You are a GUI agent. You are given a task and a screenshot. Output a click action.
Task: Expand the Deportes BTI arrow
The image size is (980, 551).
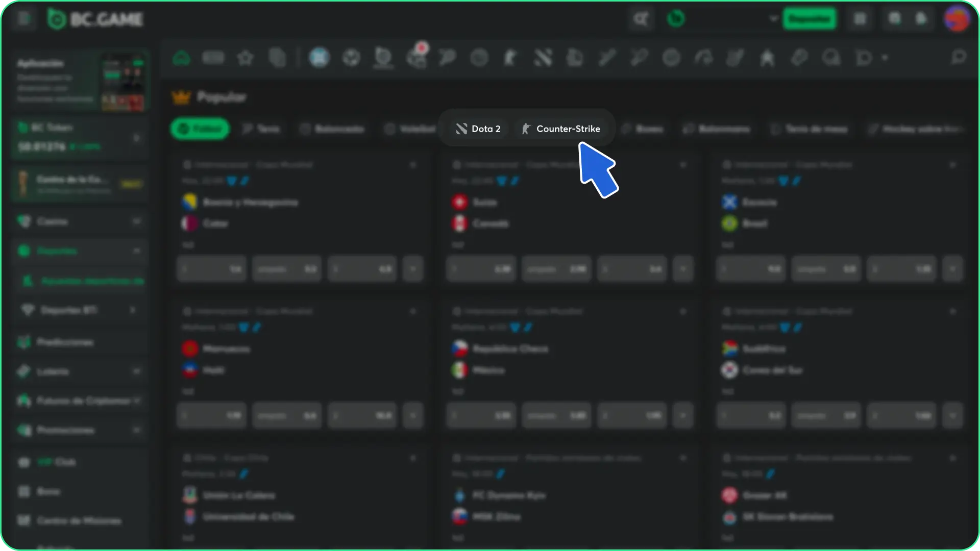click(133, 310)
